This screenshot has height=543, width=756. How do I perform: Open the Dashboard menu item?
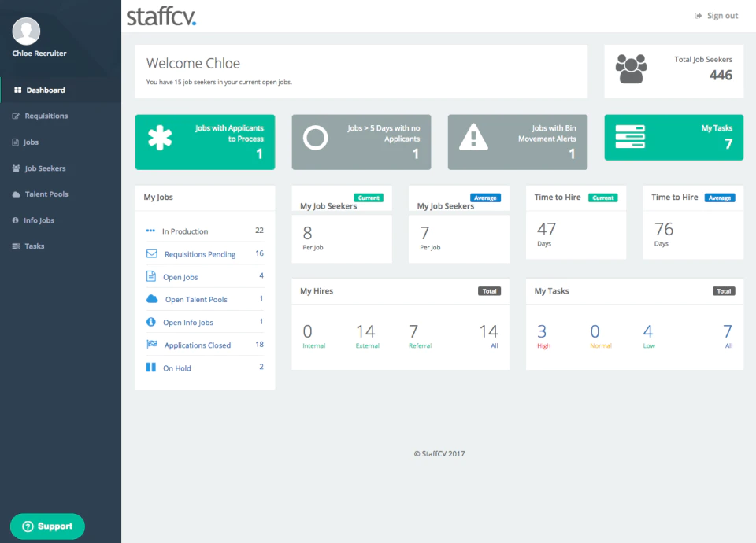(x=61, y=90)
